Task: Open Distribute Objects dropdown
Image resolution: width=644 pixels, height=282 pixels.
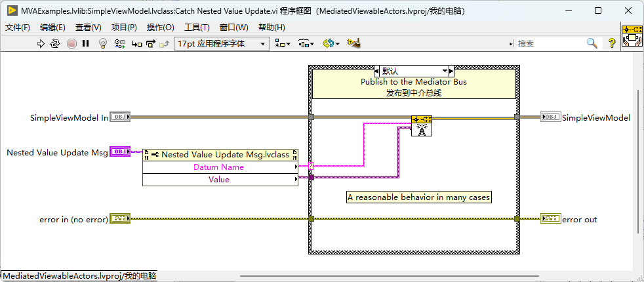Action: click(306, 43)
